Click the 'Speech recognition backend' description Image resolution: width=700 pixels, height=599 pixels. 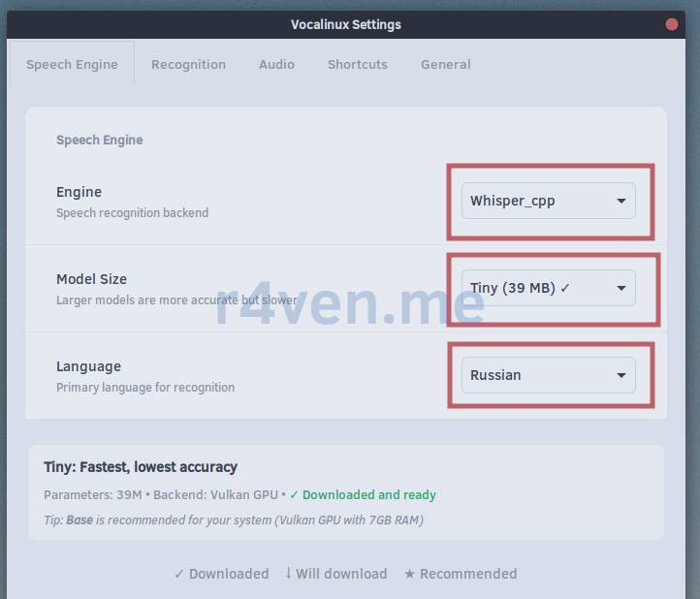point(132,213)
